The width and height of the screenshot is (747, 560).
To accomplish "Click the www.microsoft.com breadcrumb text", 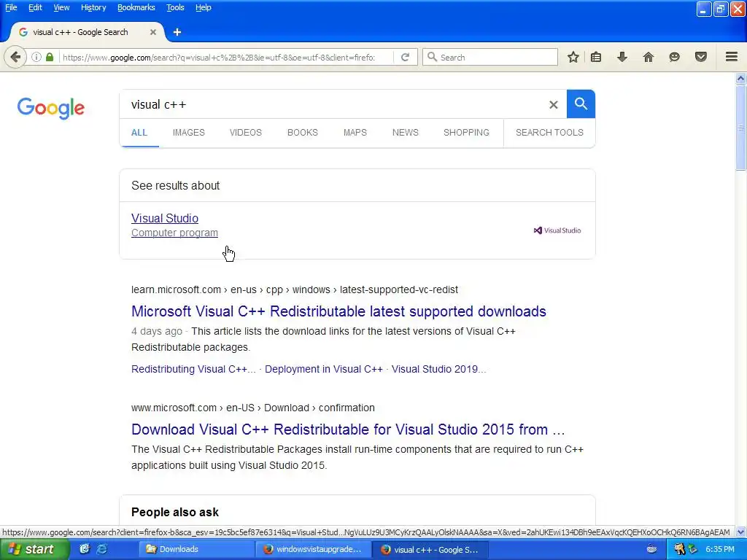I will pyautogui.click(x=253, y=408).
